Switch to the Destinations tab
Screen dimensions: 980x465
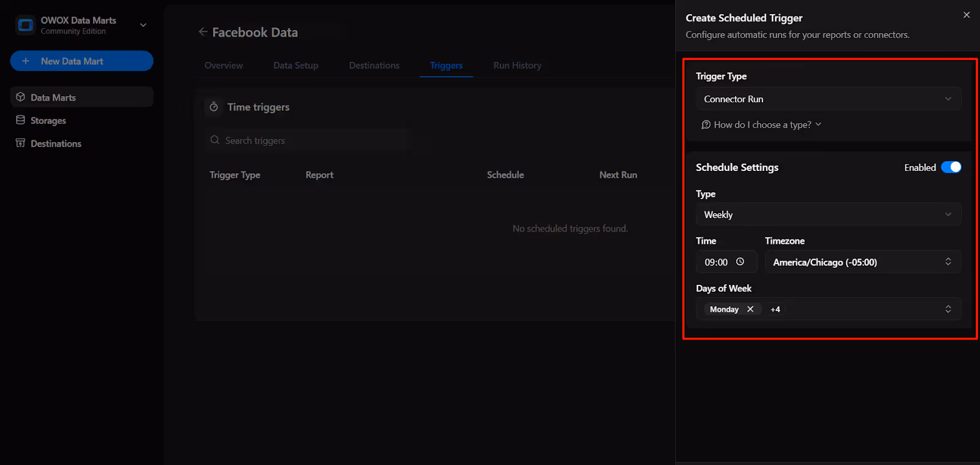374,66
